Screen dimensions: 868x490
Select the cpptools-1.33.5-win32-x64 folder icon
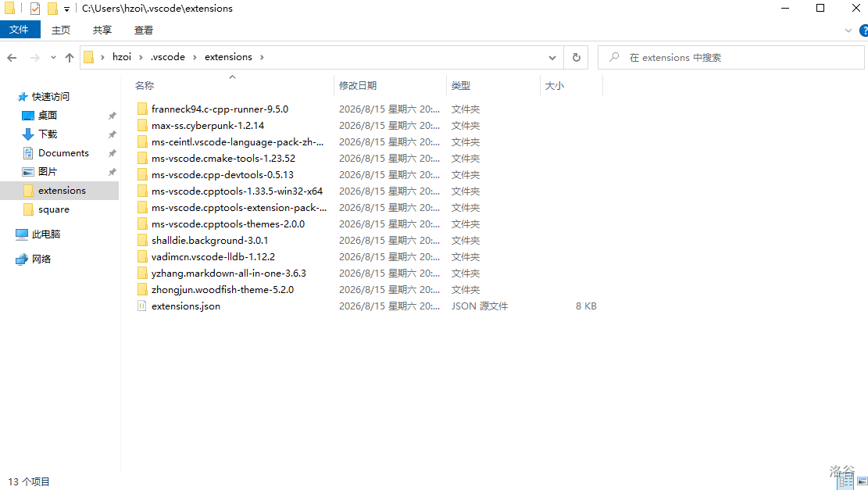[142, 191]
